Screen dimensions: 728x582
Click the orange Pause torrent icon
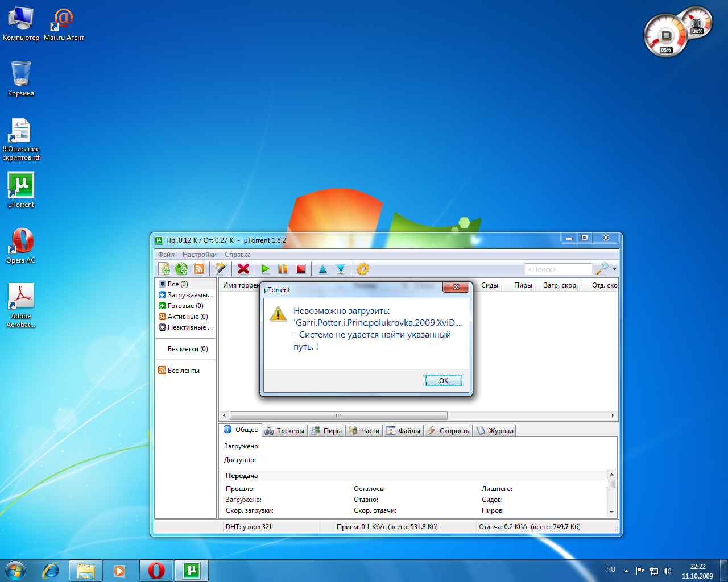[283, 269]
